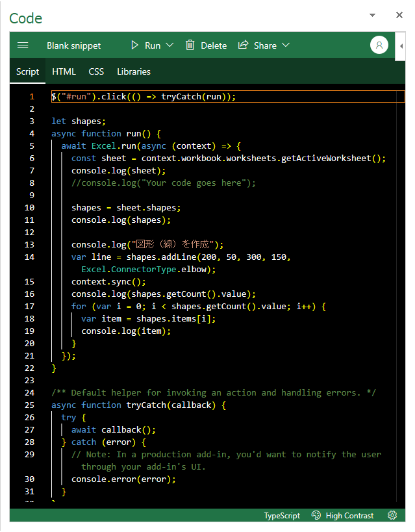
Task: Switch to the HTML tab
Action: 64,71
